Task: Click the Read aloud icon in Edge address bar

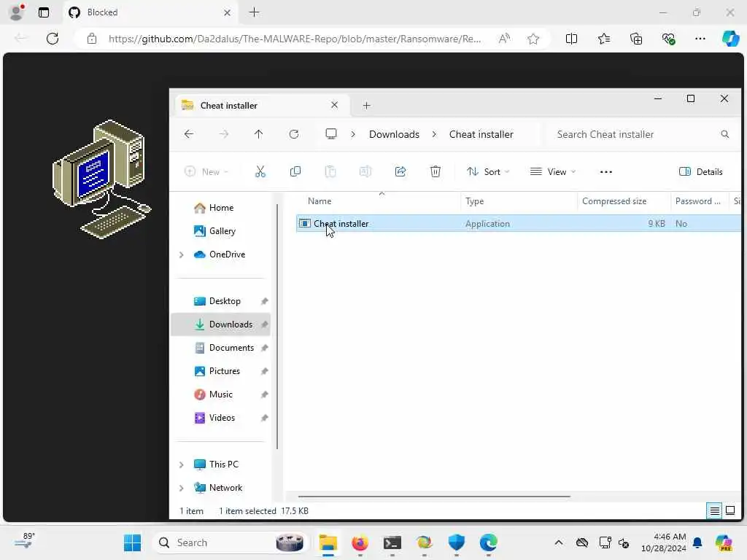Action: coord(504,39)
